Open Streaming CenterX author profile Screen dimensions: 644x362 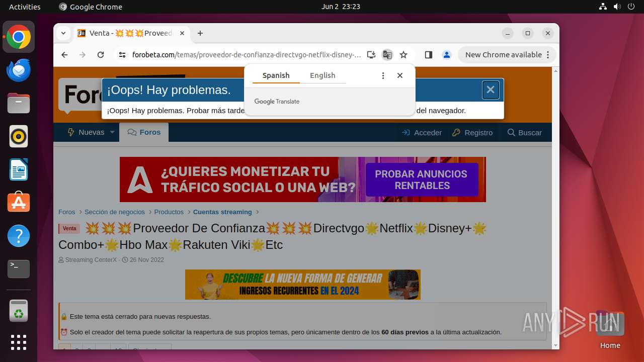[91, 260]
